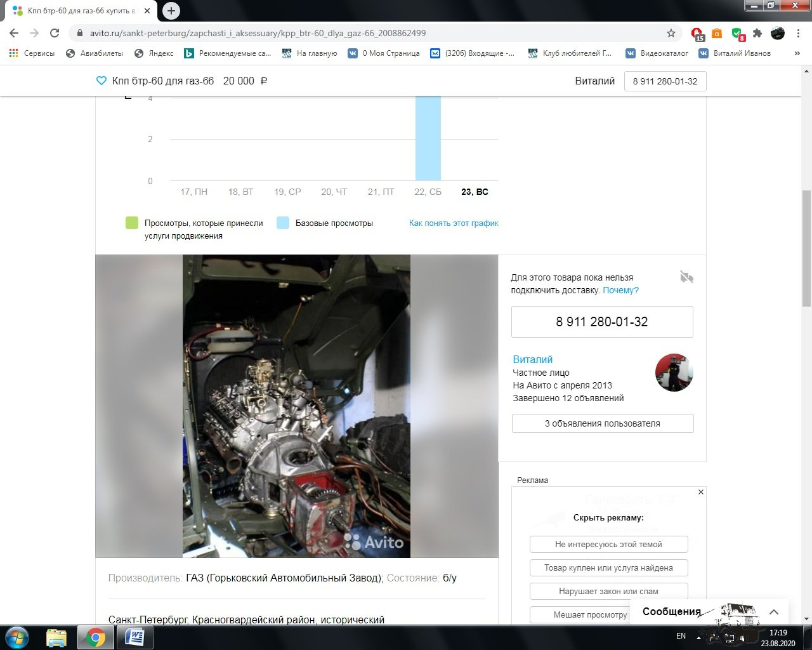Choose Товар куплен или услуга найдена
812x650 pixels.
tap(608, 568)
